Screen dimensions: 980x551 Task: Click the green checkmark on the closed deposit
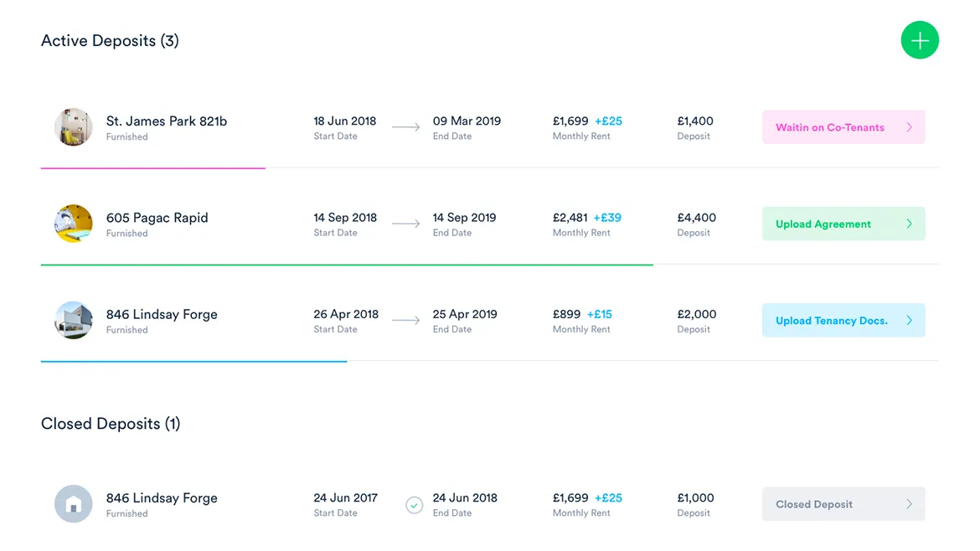[414, 505]
